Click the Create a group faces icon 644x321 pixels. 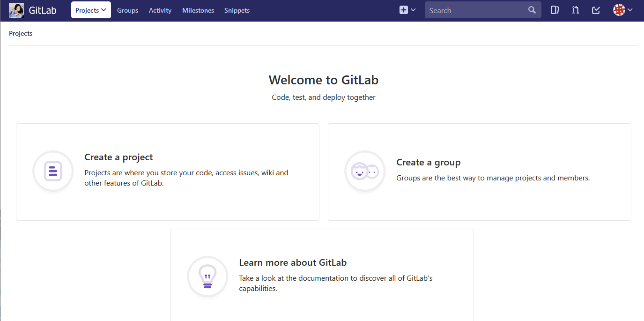tap(365, 171)
